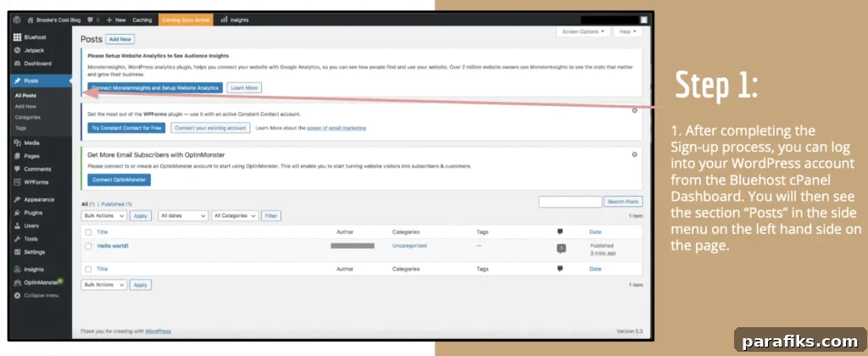Expand the Help panel
868x356 pixels.
pyautogui.click(x=628, y=31)
